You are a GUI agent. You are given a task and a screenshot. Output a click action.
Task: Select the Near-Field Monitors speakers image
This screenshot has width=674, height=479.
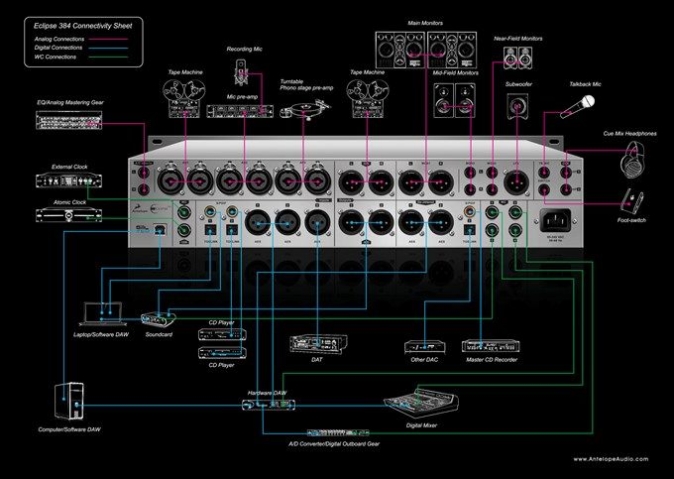(x=518, y=58)
